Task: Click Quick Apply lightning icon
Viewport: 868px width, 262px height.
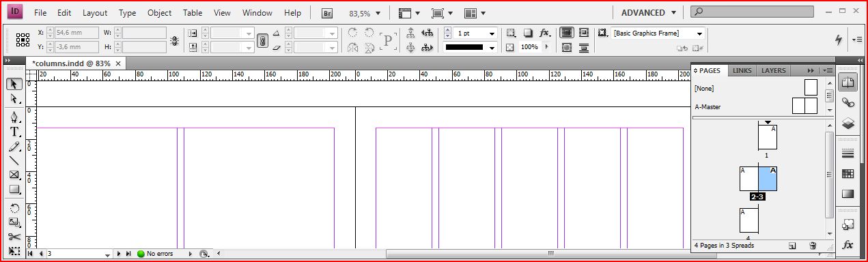Action: tap(838, 40)
